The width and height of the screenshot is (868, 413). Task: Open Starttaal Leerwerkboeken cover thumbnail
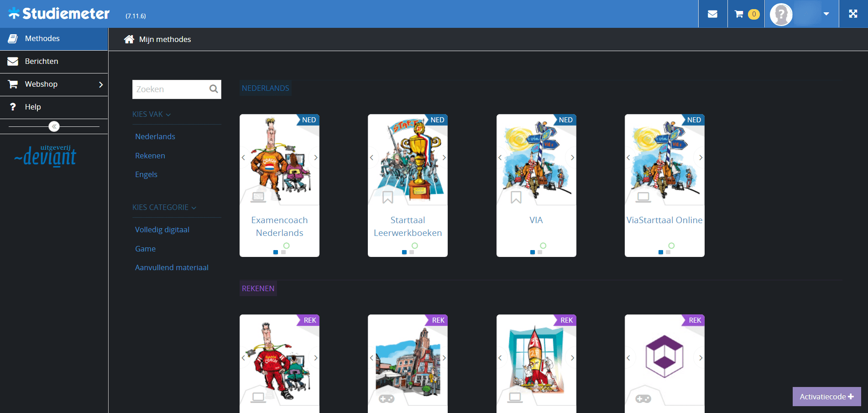point(408,160)
